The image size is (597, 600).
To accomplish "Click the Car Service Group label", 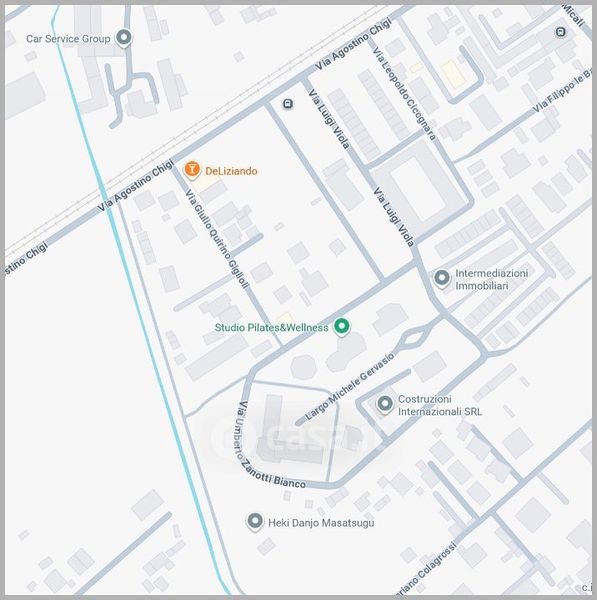I will (68, 39).
